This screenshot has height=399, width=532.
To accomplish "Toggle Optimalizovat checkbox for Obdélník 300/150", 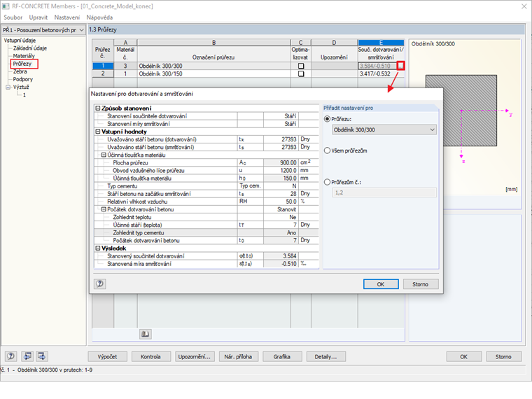I will tap(301, 73).
